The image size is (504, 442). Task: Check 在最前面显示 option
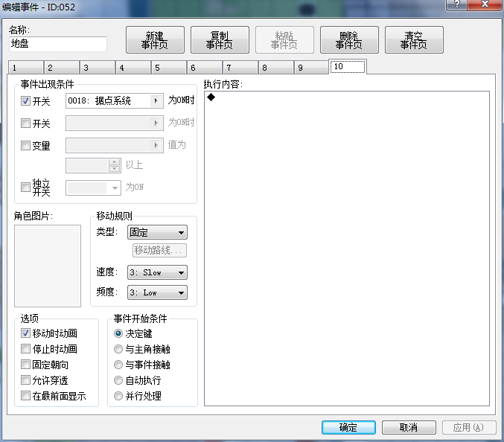click(x=25, y=396)
